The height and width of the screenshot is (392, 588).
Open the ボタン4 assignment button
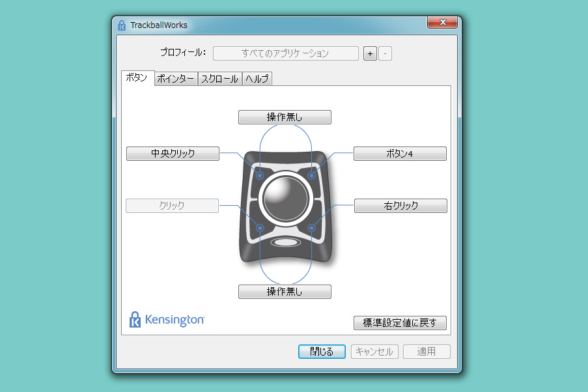pos(400,154)
